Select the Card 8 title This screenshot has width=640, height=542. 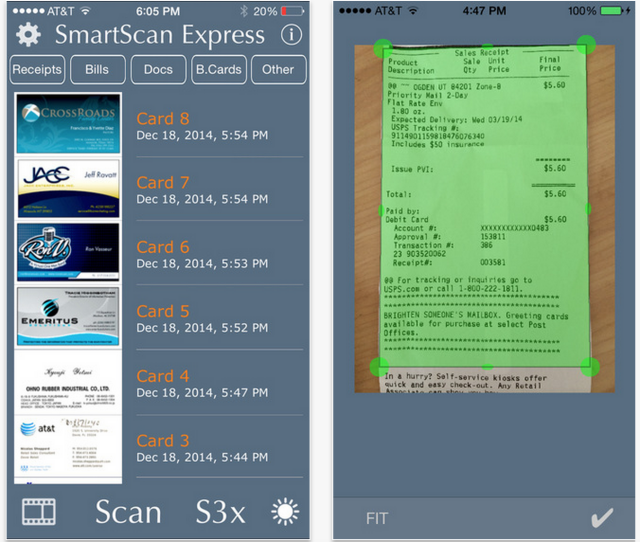[163, 119]
